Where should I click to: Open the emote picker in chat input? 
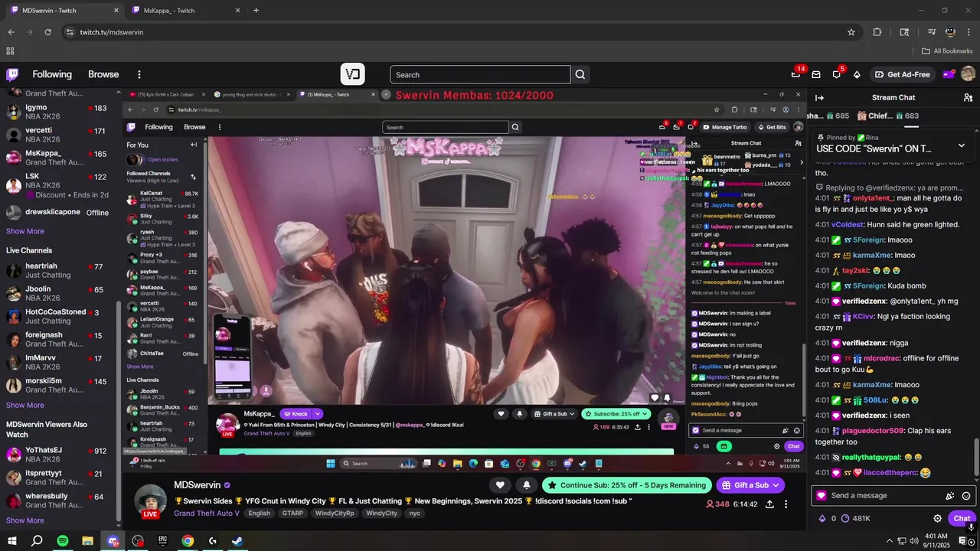coord(966,496)
